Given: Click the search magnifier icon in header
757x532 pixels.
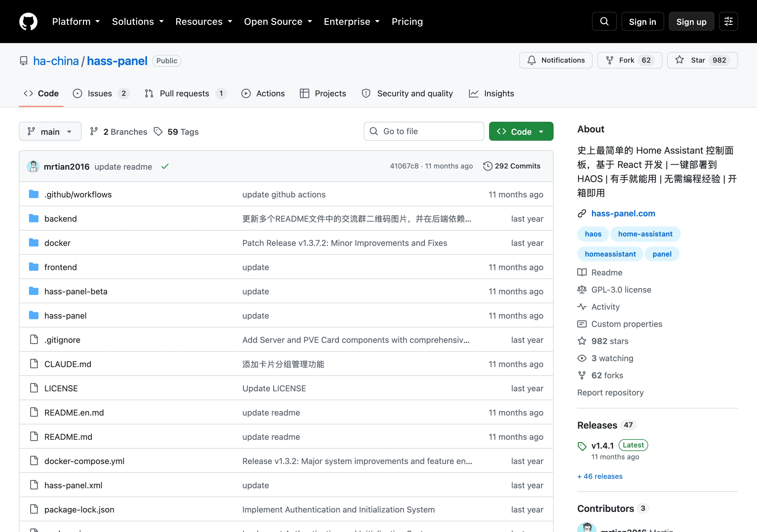Looking at the screenshot, I should tap(604, 21).
